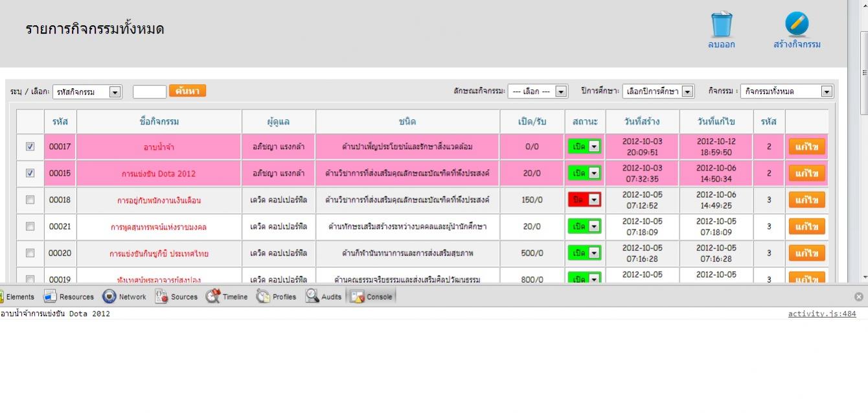The image size is (868, 413).
Task: Click แก้ไข button for row 00017
Action: pyautogui.click(x=806, y=147)
